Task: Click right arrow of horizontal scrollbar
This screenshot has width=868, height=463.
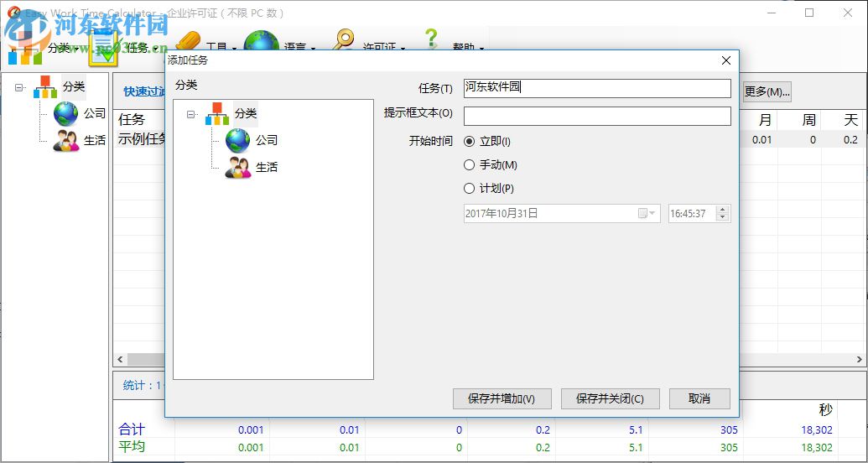Action: 859,360
